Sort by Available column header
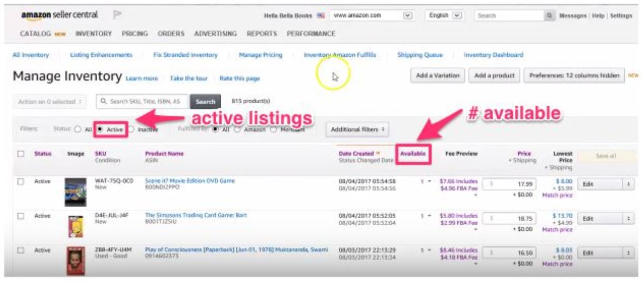Image resolution: width=644 pixels, height=285 pixels. (413, 153)
